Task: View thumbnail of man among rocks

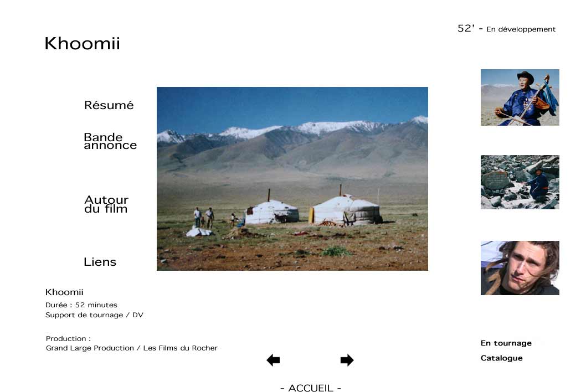Action: [x=520, y=182]
